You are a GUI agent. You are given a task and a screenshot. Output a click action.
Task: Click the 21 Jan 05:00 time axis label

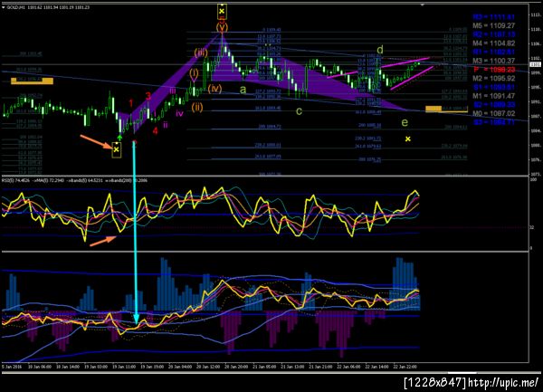point(264,367)
